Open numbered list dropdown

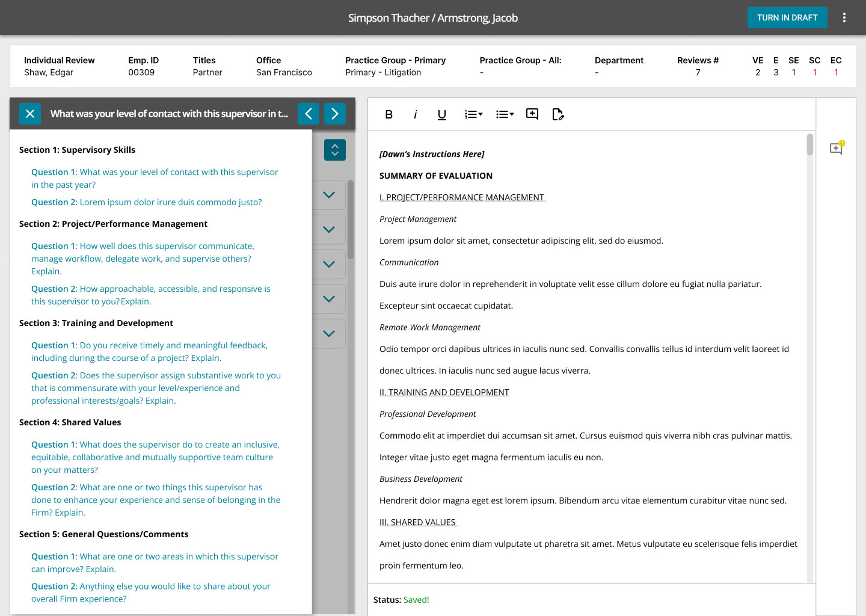coord(473,114)
